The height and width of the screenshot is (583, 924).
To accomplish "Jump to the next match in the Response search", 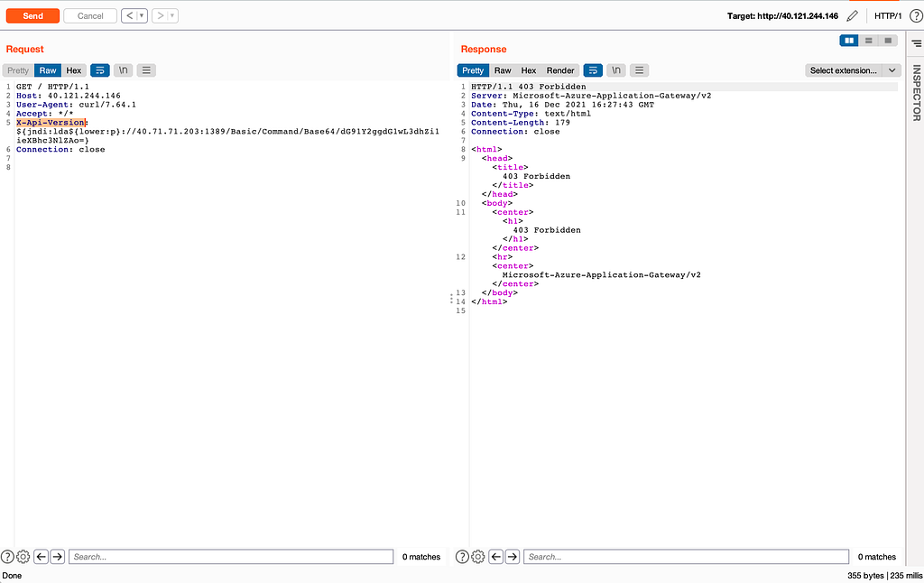I will [x=513, y=557].
